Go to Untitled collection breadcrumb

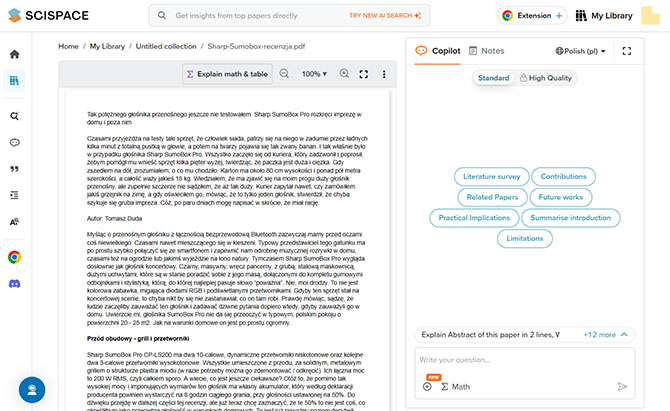[x=166, y=46]
